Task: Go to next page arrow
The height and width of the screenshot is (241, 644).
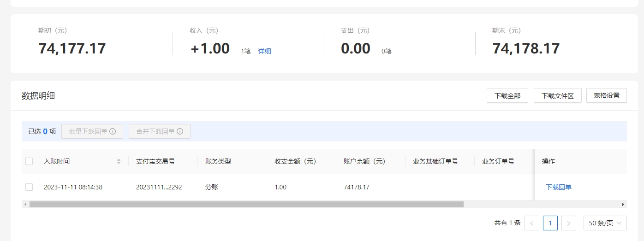Action: 569,223
